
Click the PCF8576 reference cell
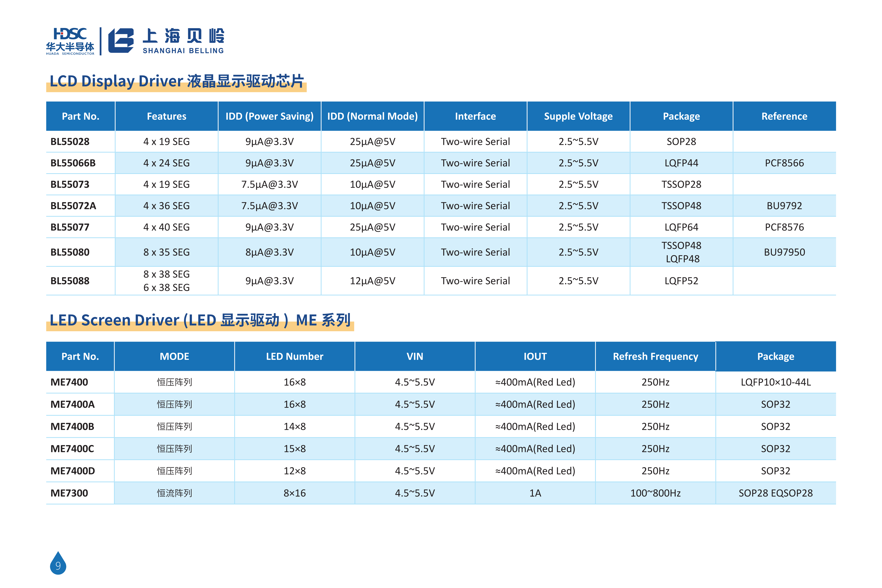point(784,227)
